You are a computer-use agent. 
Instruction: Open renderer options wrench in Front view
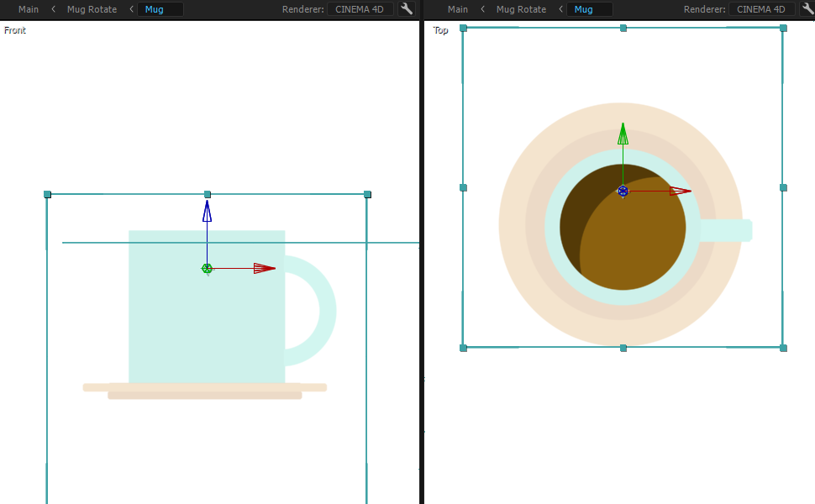(x=407, y=9)
